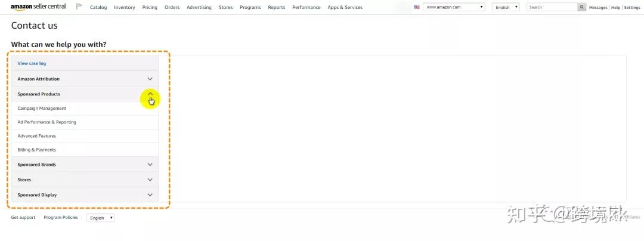Click the flag icon beside the logo
This screenshot has width=644, height=241.
coord(79,7)
